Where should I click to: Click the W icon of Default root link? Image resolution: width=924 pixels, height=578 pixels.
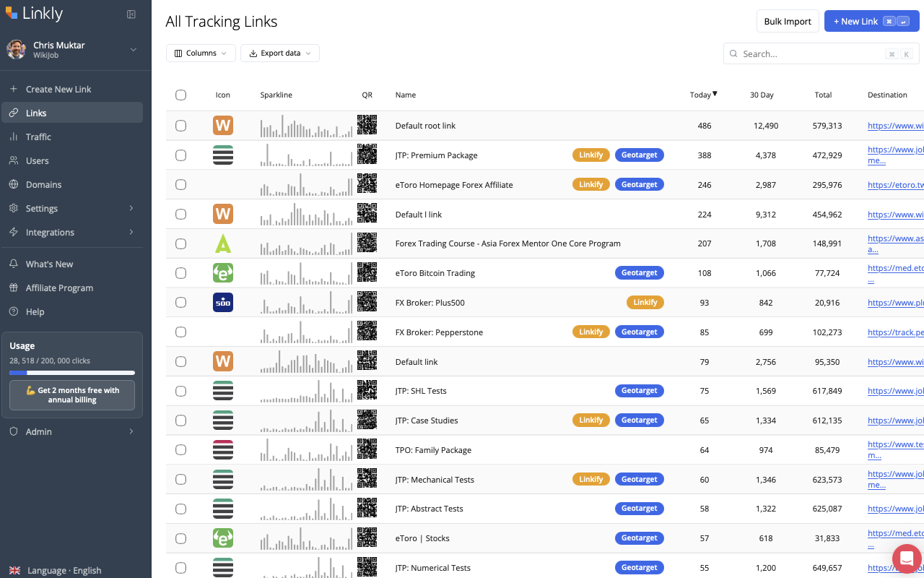223,125
